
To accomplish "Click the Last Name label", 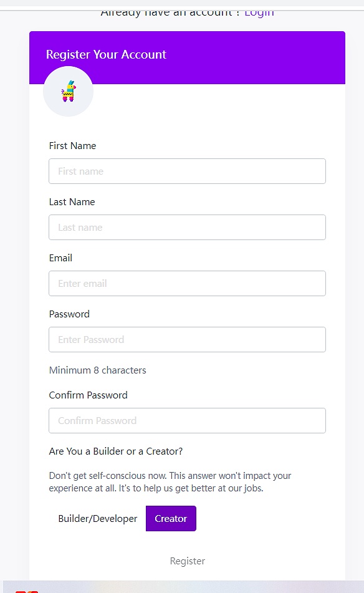I will [72, 202].
